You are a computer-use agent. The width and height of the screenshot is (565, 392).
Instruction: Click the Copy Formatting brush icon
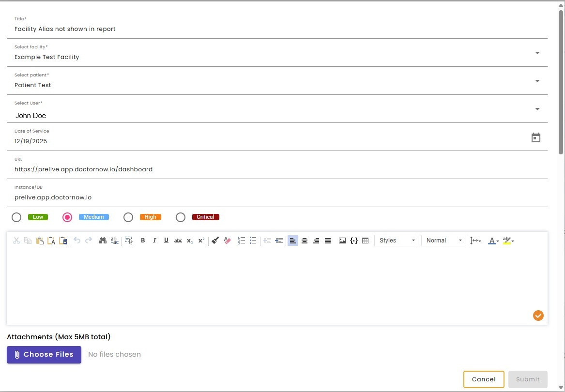(215, 241)
